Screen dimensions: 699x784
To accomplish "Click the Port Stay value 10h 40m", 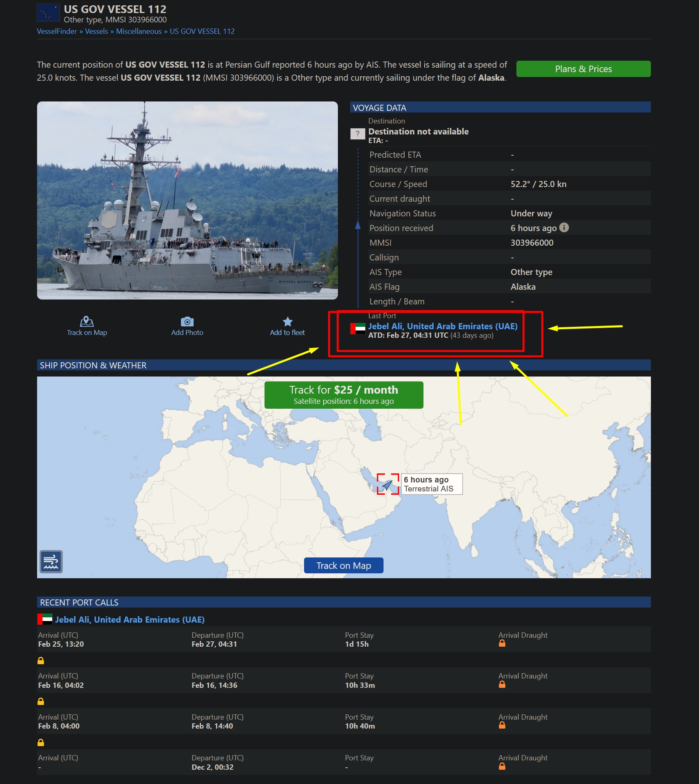I will pyautogui.click(x=360, y=726).
